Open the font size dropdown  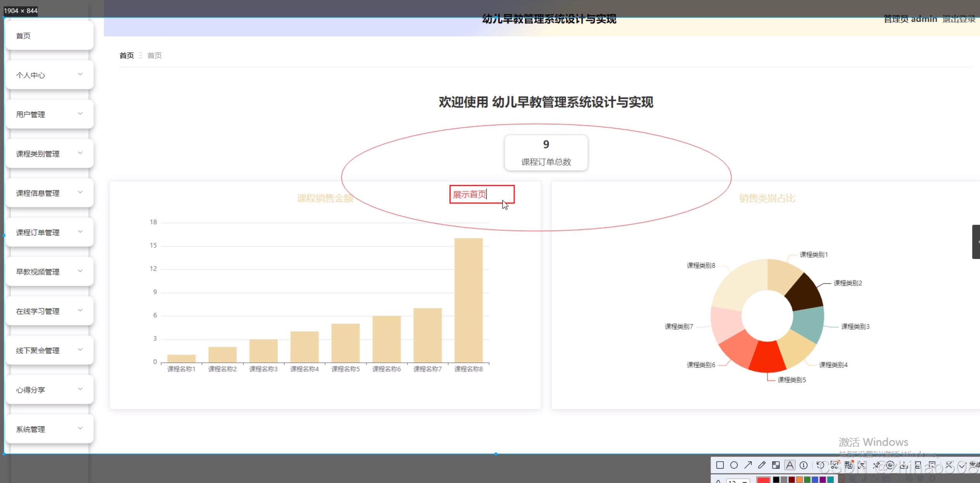[745, 481]
